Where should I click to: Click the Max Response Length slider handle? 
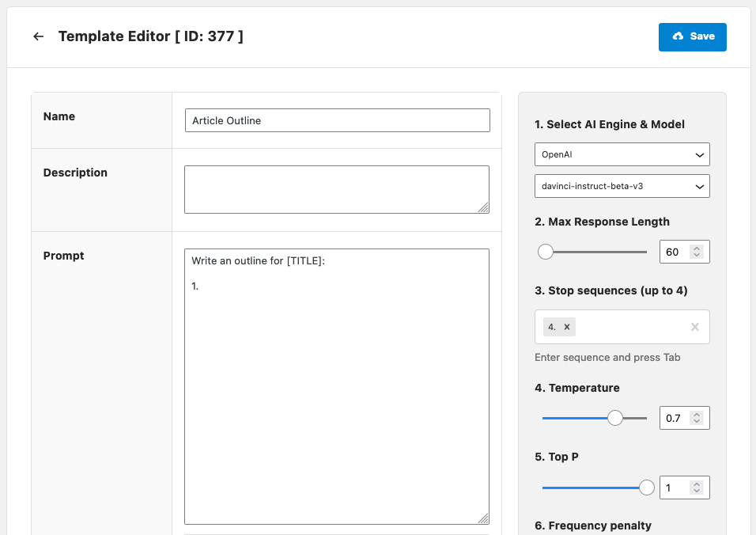point(546,252)
